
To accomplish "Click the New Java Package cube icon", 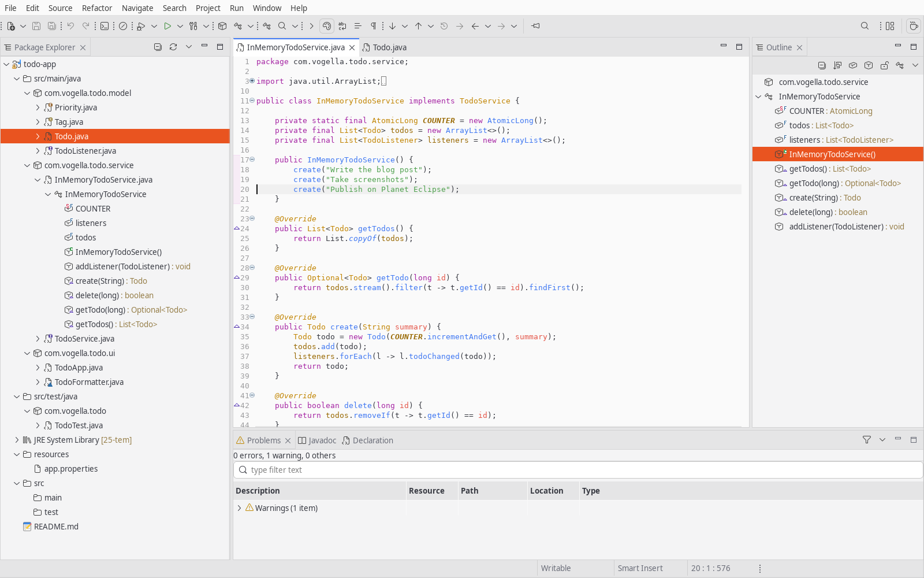I will 222,26.
